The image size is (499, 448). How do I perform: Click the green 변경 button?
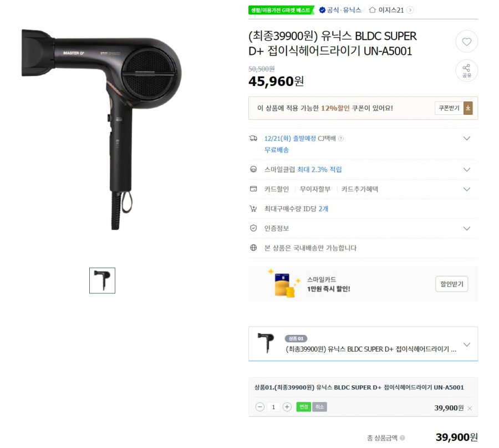(x=304, y=407)
